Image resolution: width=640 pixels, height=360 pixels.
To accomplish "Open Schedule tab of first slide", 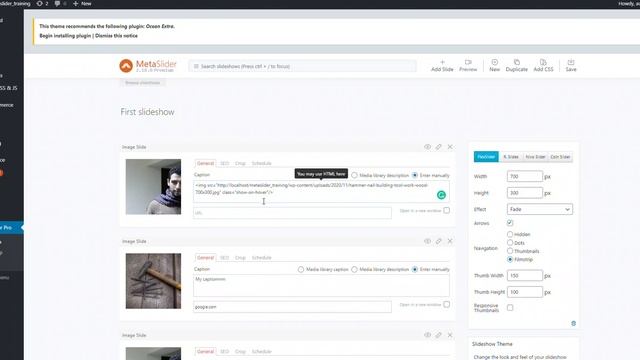I will point(261,163).
